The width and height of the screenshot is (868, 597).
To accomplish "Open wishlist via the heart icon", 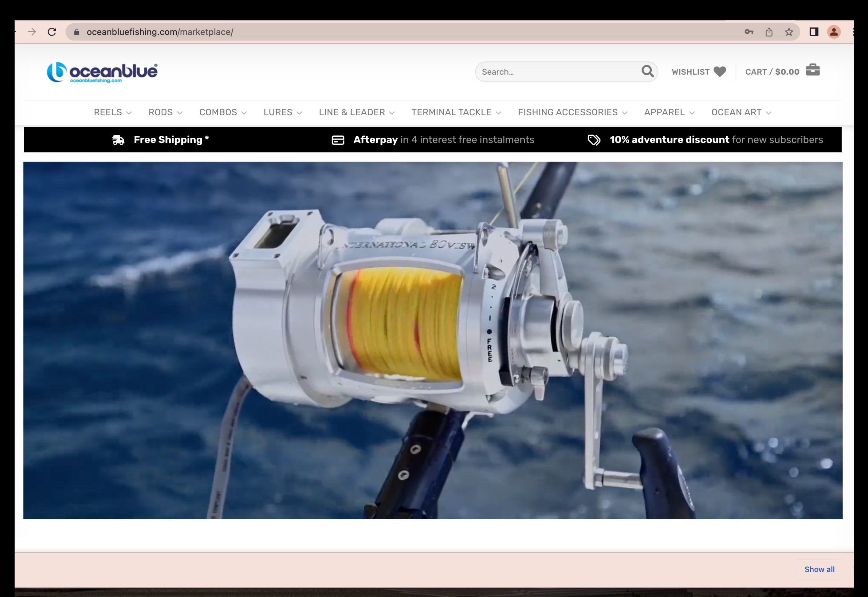I will click(719, 72).
